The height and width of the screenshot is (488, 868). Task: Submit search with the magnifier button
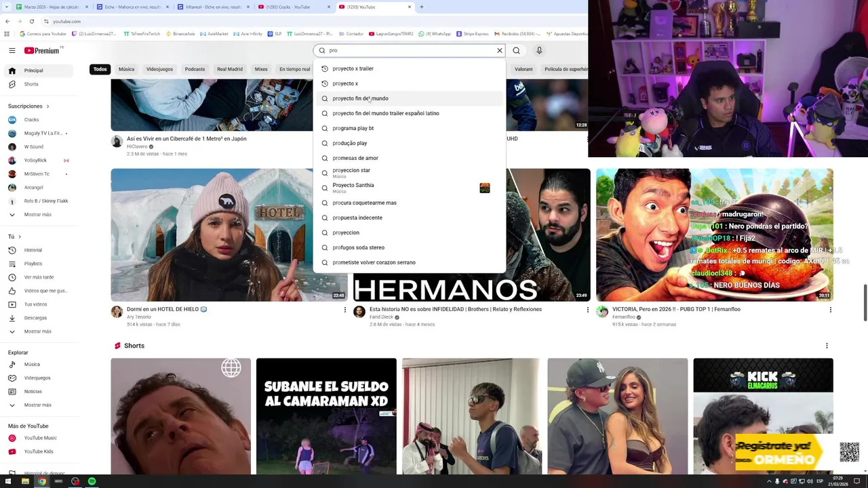tap(516, 50)
